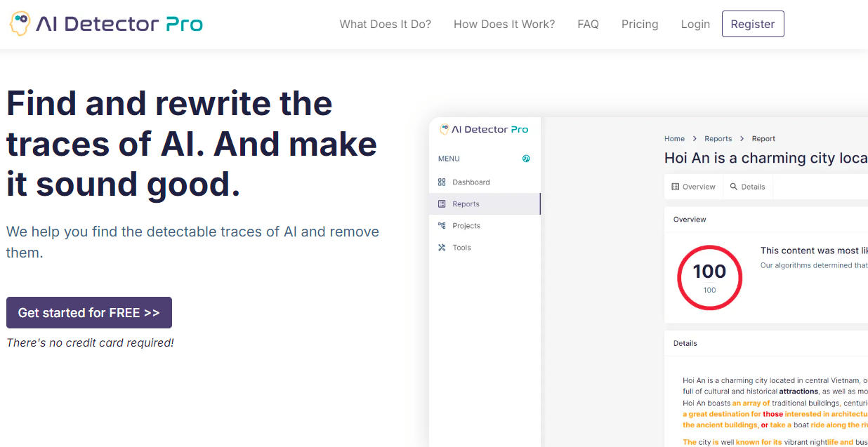Click the magnifier icon on Details tab
The height and width of the screenshot is (447, 868).
tap(734, 187)
